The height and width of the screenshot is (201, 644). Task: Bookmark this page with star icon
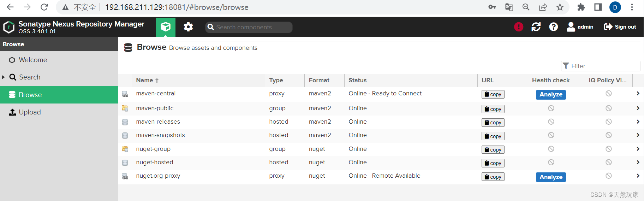coord(560,7)
